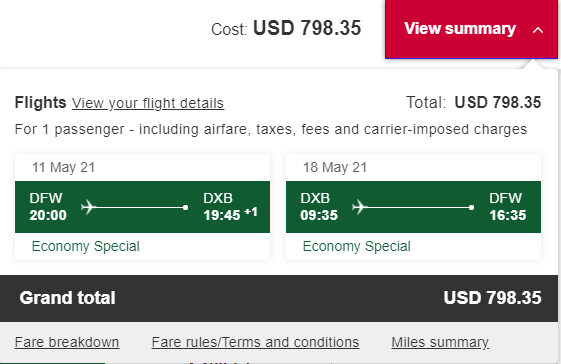Open the Miles summary link
The width and height of the screenshot is (561, 364).
pos(440,342)
